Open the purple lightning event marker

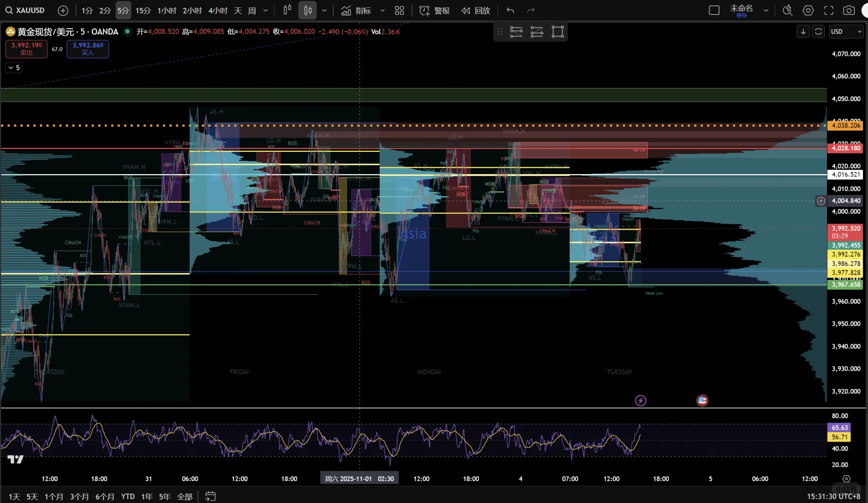click(x=641, y=401)
